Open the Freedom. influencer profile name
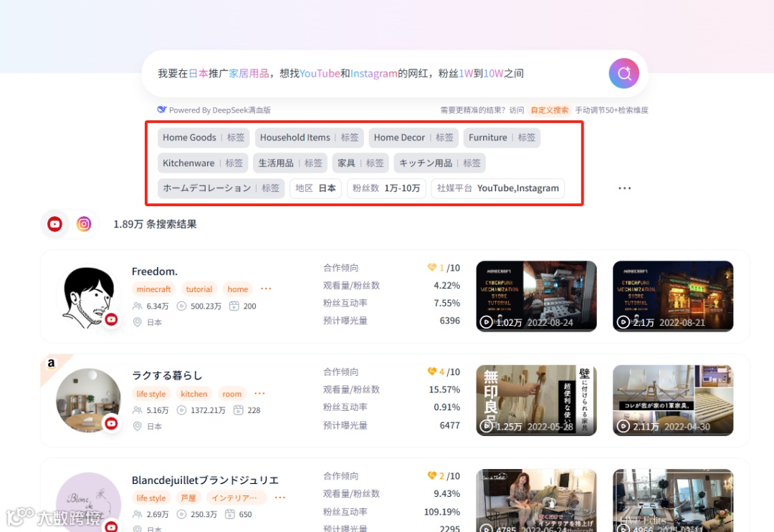Image resolution: width=774 pixels, height=532 pixels. (x=155, y=271)
